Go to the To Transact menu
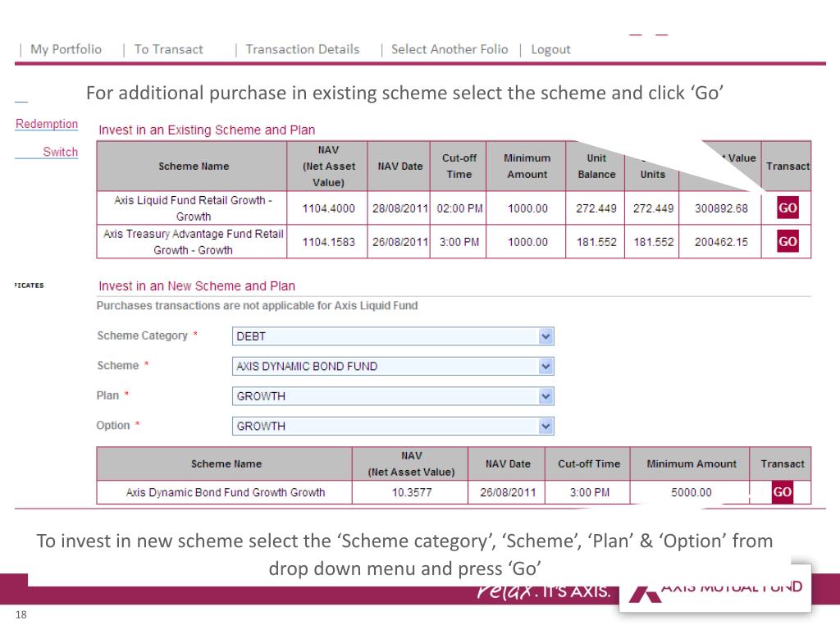The image size is (840, 630). point(169,49)
